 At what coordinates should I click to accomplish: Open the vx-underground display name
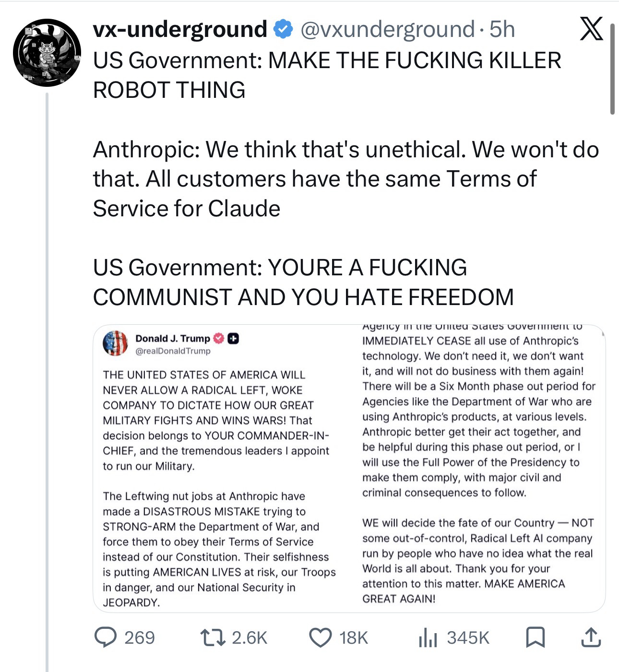[180, 30]
